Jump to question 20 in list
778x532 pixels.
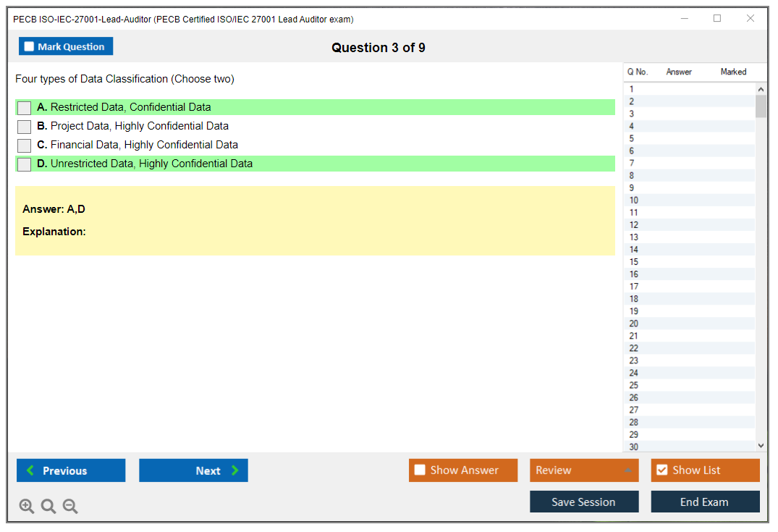(x=634, y=324)
